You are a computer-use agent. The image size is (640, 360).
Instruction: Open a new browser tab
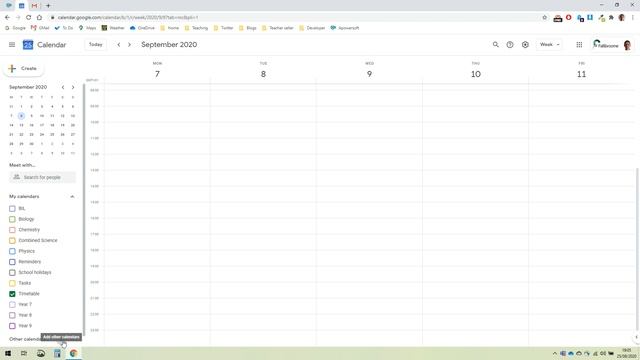(48, 6)
